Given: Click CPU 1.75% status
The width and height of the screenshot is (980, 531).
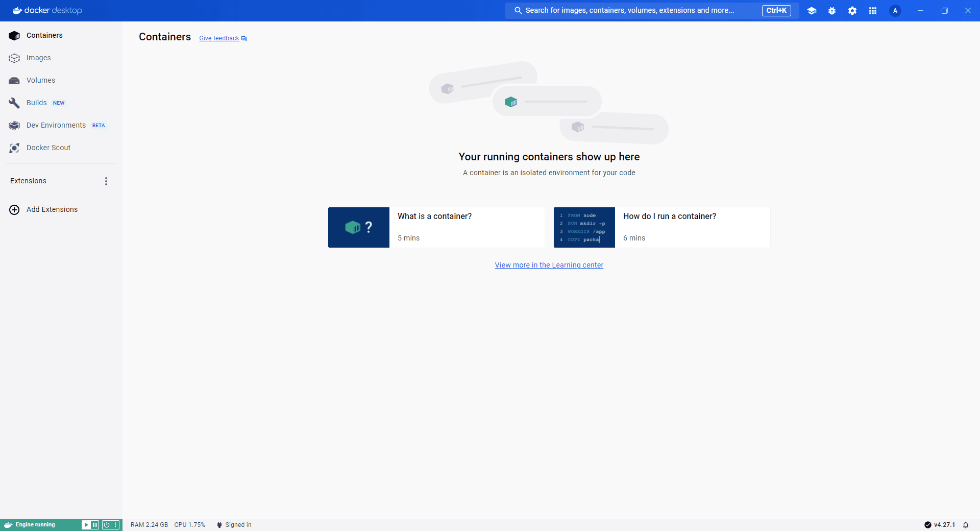Looking at the screenshot, I should pyautogui.click(x=190, y=525).
